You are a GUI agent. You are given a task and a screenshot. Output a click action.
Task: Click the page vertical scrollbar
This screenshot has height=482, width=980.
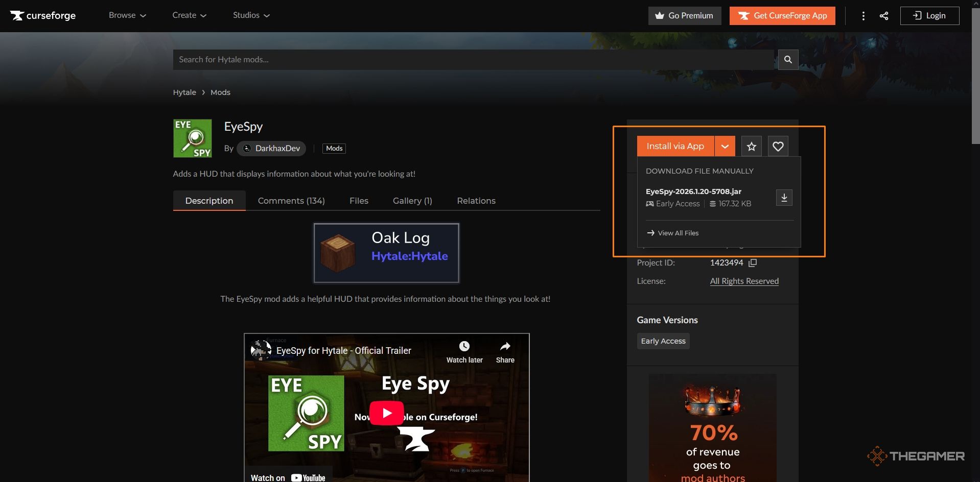tap(975, 77)
